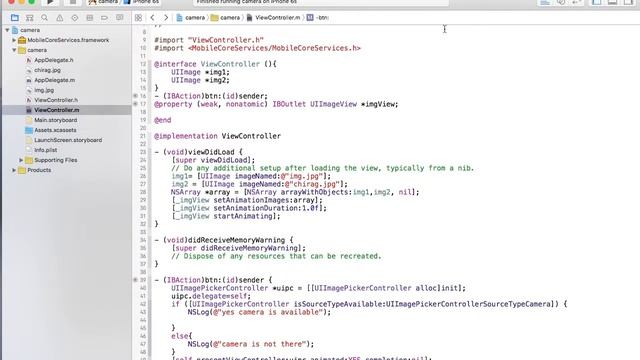Toggle the debug area visibility
Screen dimensions: 640x360
click(x=613, y=2)
